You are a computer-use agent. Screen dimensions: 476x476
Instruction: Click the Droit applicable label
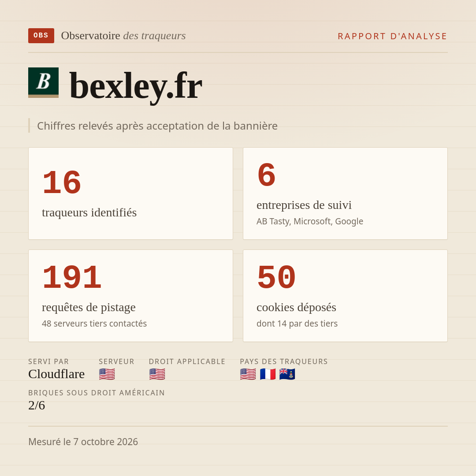[x=187, y=361]
